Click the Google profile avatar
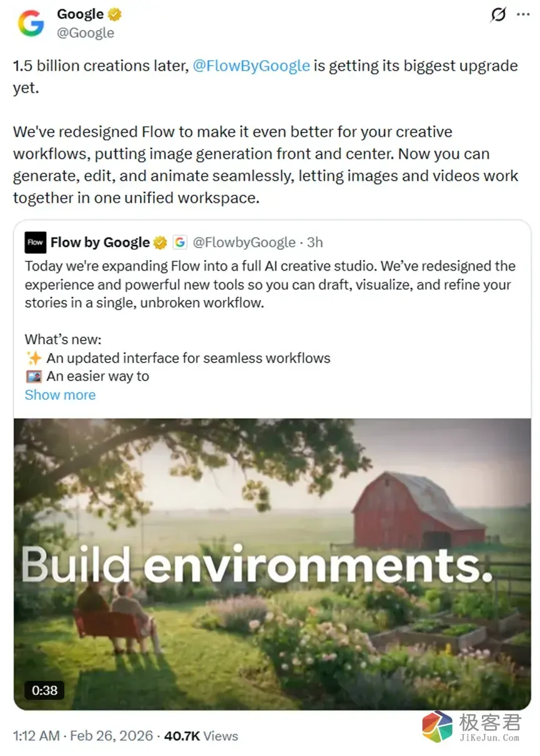 click(x=31, y=24)
